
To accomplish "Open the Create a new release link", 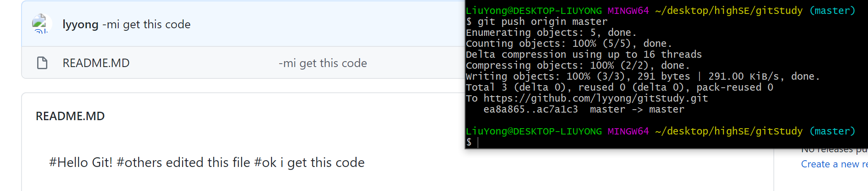I will (x=834, y=164).
